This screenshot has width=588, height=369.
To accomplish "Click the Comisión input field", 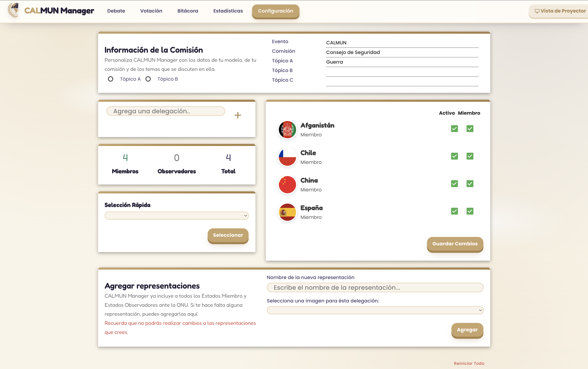I will click(402, 52).
